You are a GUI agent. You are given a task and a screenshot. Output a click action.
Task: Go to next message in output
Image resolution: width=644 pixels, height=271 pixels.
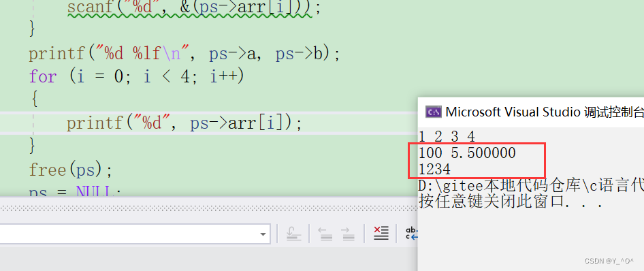348,234
